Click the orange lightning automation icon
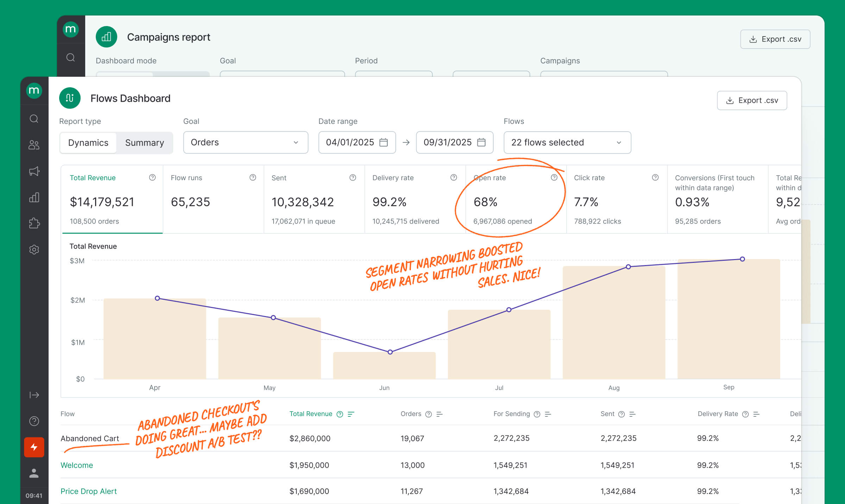The height and width of the screenshot is (504, 845). tap(34, 447)
